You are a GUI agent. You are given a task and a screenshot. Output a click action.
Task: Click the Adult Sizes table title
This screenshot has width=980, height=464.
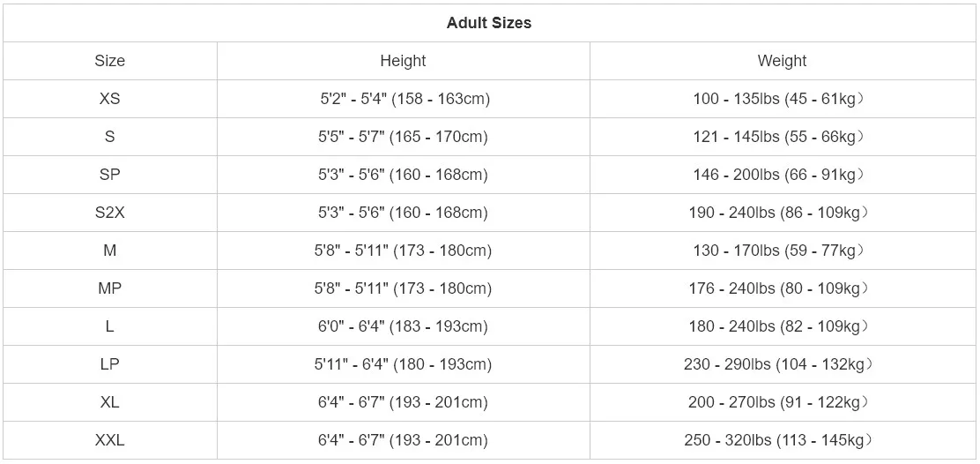point(489,23)
